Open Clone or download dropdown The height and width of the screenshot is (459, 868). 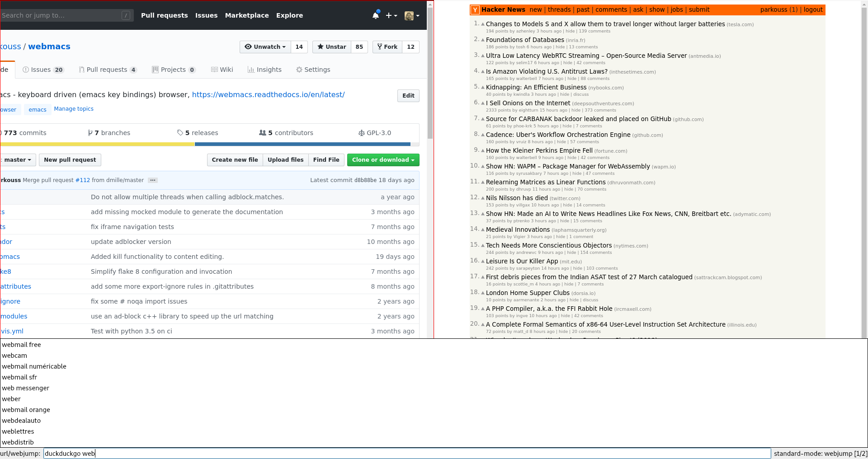383,160
